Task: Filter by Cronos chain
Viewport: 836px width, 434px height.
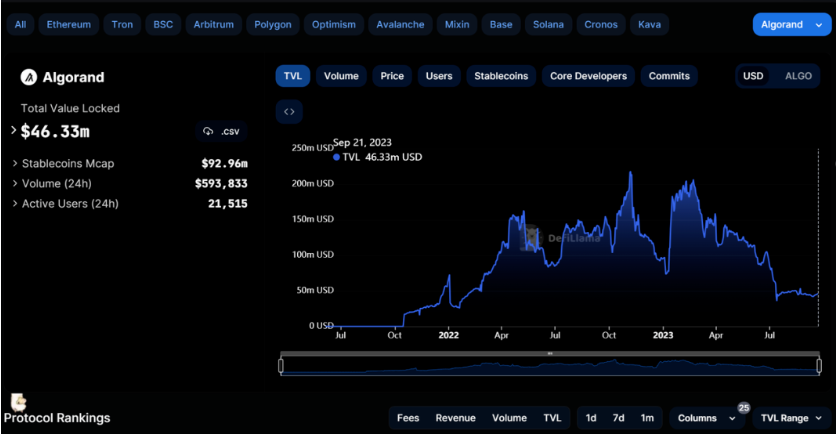Action: click(x=601, y=25)
